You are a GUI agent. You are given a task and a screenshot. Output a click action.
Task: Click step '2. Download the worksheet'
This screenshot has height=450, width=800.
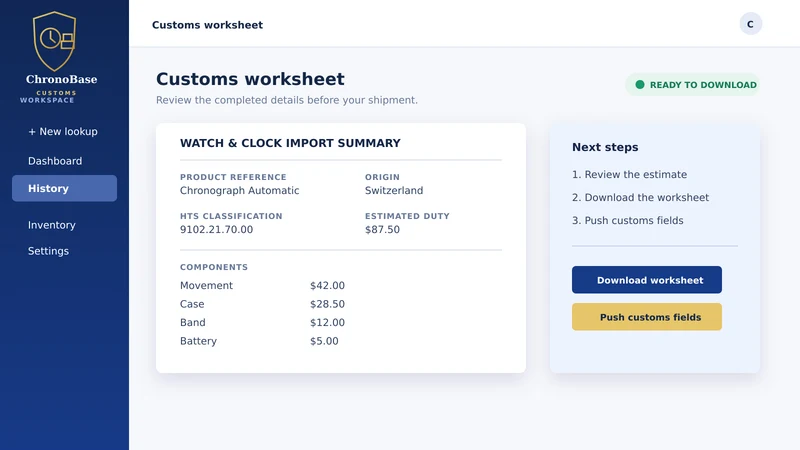pos(640,197)
